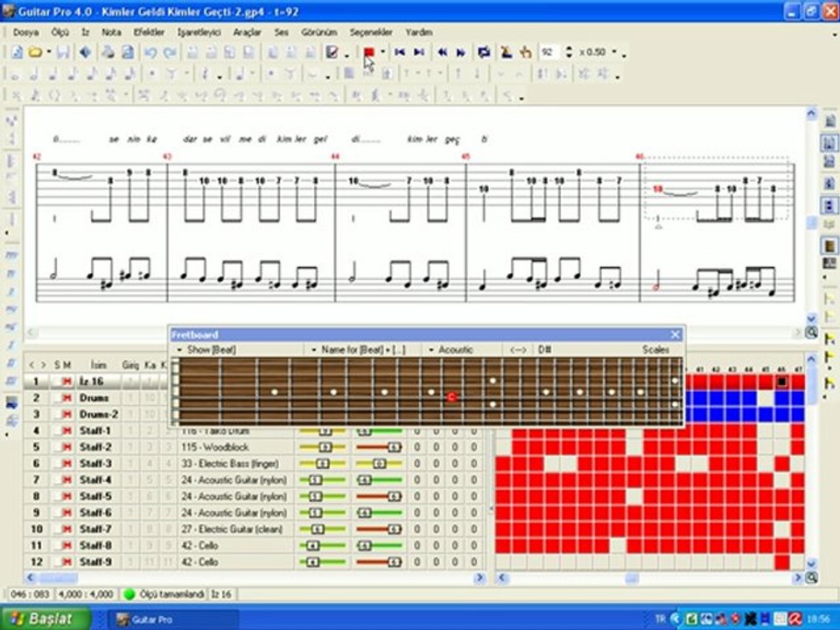Go to next bar (fast forward)
The width and height of the screenshot is (840, 630).
click(x=461, y=52)
